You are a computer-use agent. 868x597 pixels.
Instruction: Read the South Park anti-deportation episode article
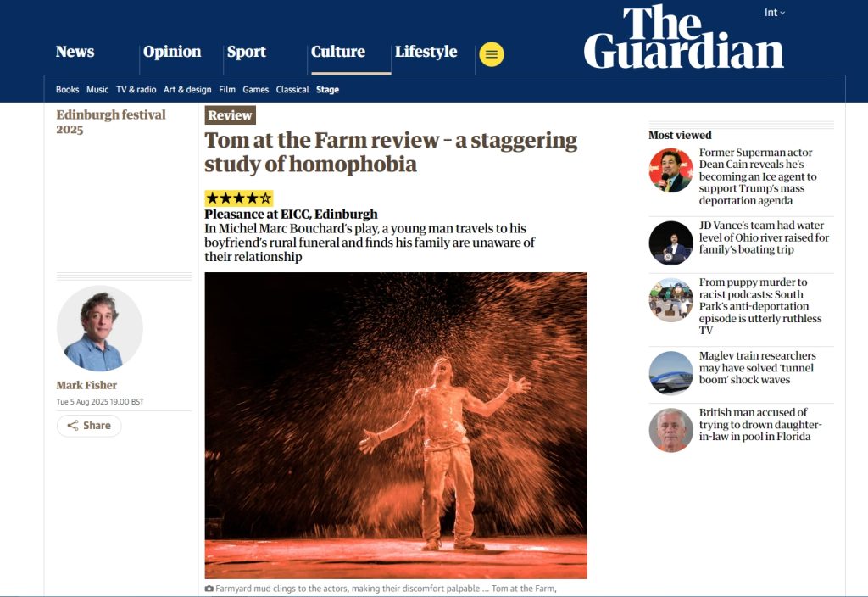click(x=760, y=305)
